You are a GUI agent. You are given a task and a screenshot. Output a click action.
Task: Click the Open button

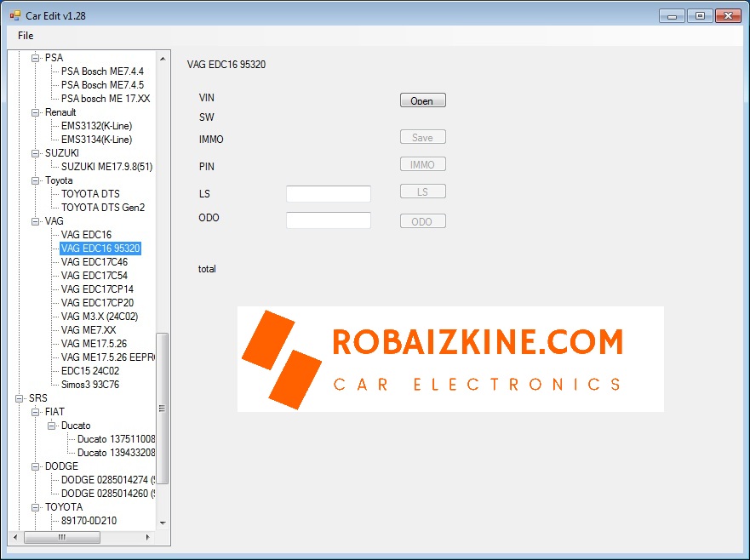(422, 100)
